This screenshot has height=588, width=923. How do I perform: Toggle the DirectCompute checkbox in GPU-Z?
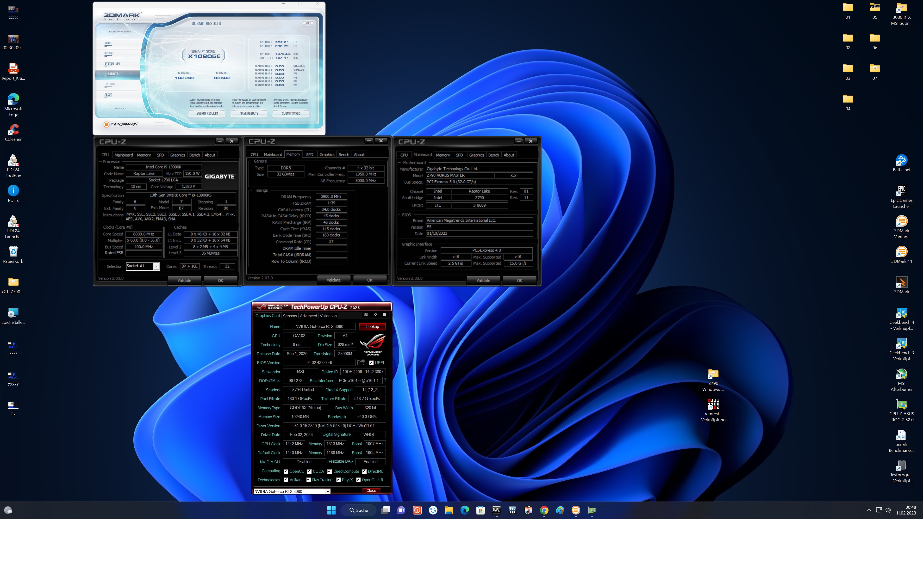coord(329,471)
